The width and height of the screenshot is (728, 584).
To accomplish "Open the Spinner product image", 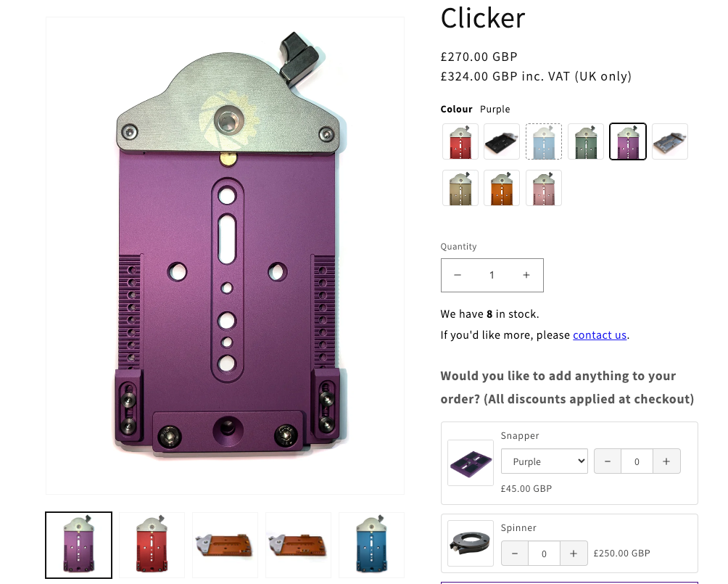I will pos(471,543).
